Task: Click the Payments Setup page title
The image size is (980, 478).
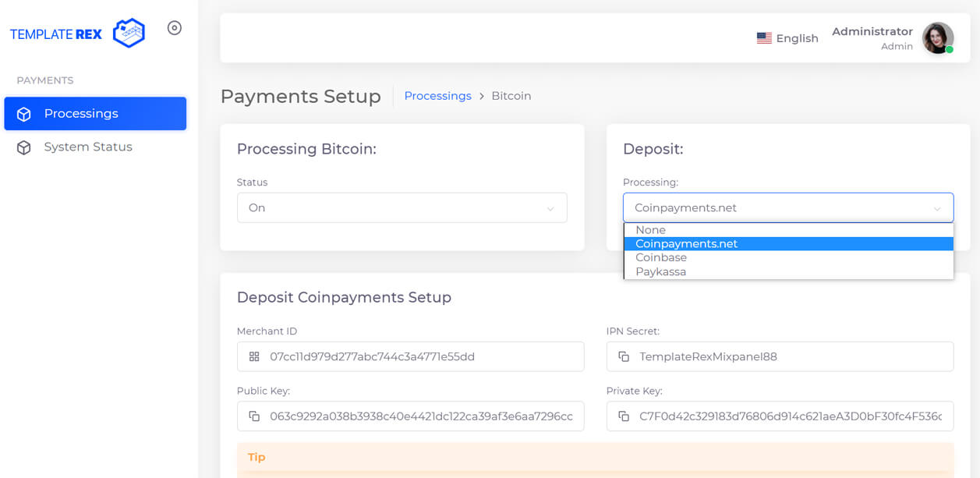Action: click(301, 96)
